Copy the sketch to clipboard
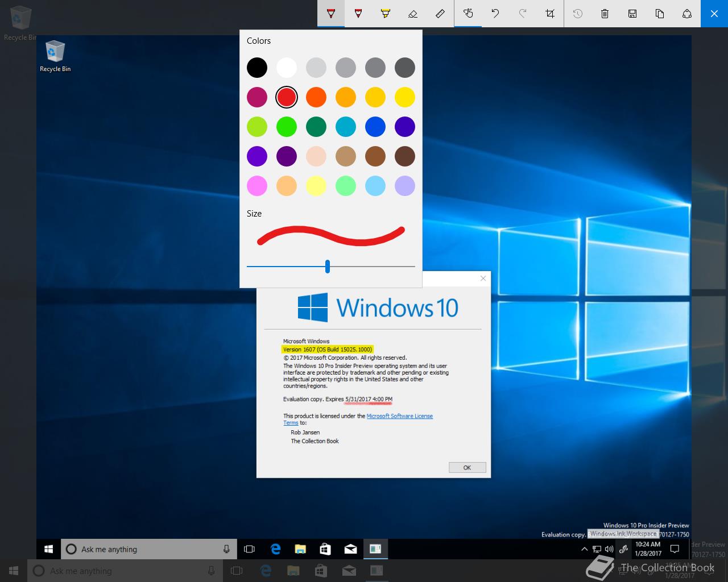This screenshot has height=582, width=728. 660,14
